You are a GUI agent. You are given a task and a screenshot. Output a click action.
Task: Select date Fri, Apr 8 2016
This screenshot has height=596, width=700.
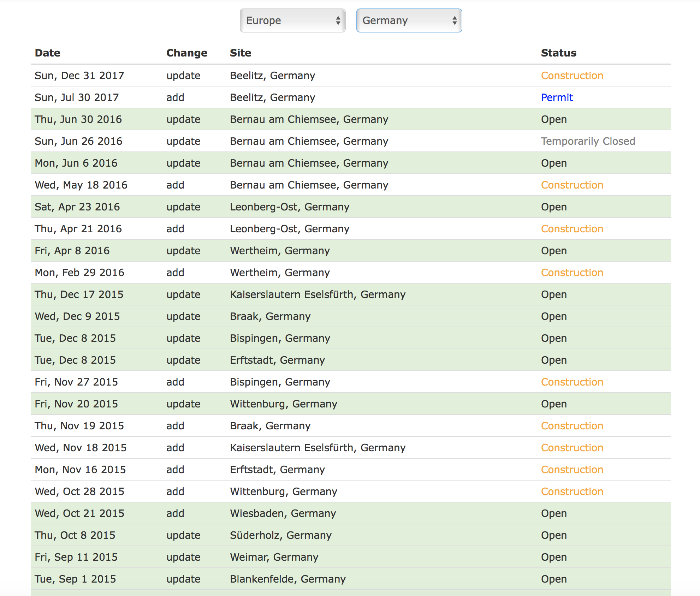click(72, 251)
